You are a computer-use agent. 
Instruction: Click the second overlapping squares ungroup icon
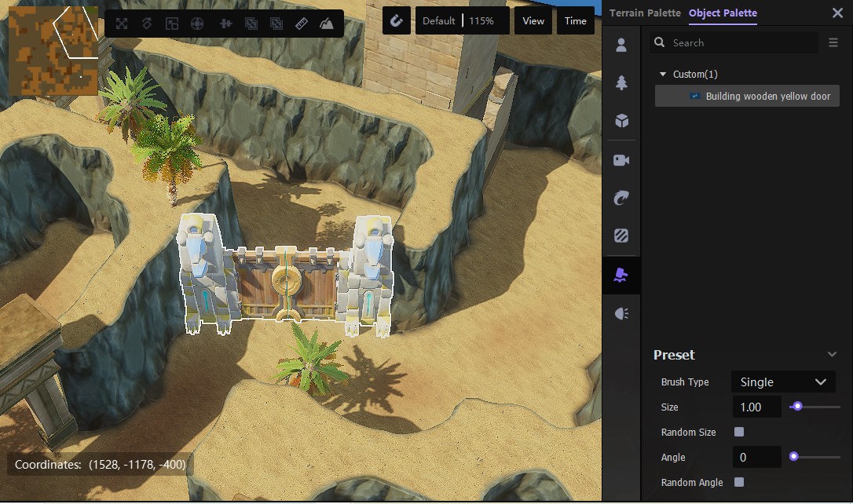point(276,24)
